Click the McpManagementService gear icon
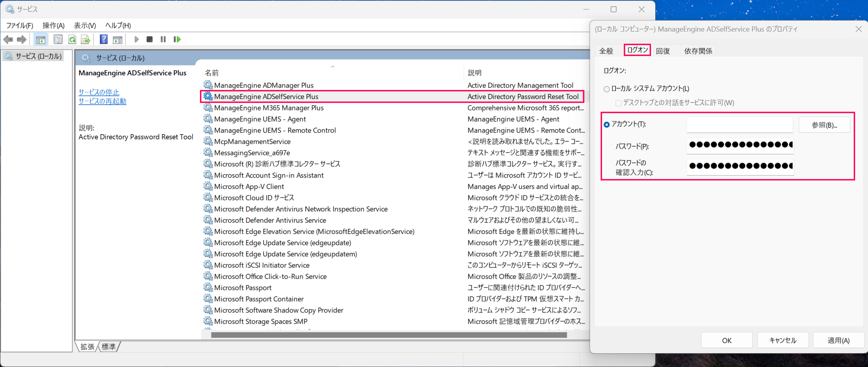This screenshot has width=868, height=367. (208, 141)
